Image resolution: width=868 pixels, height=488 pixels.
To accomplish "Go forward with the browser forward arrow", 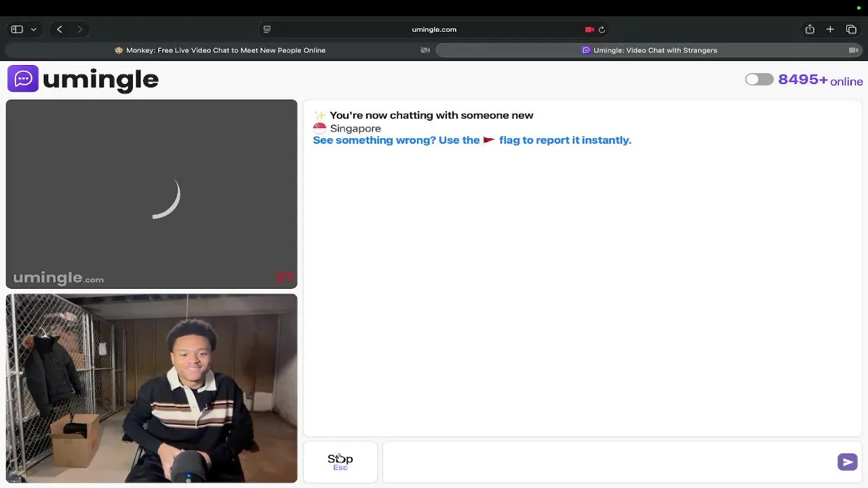I will coord(79,29).
